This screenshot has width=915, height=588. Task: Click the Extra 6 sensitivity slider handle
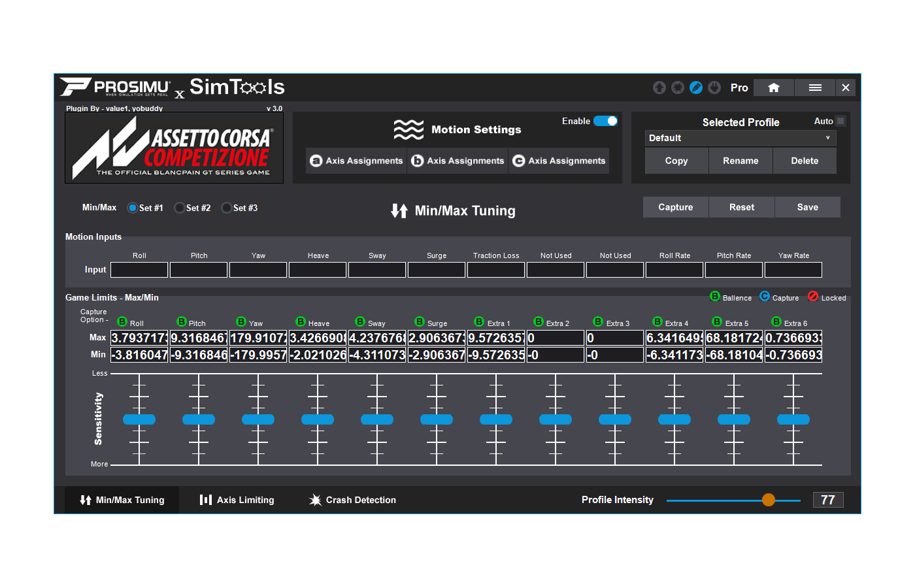[793, 419]
